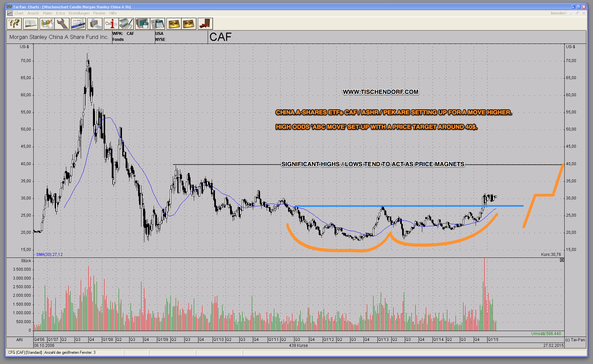593x364 pixels.
Task: Click the Beenden! button
Action: click(558, 13)
